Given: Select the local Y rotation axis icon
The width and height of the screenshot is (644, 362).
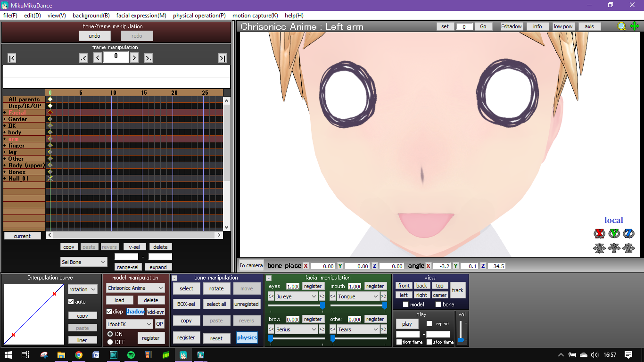Looking at the screenshot, I should pyautogui.click(x=614, y=233).
